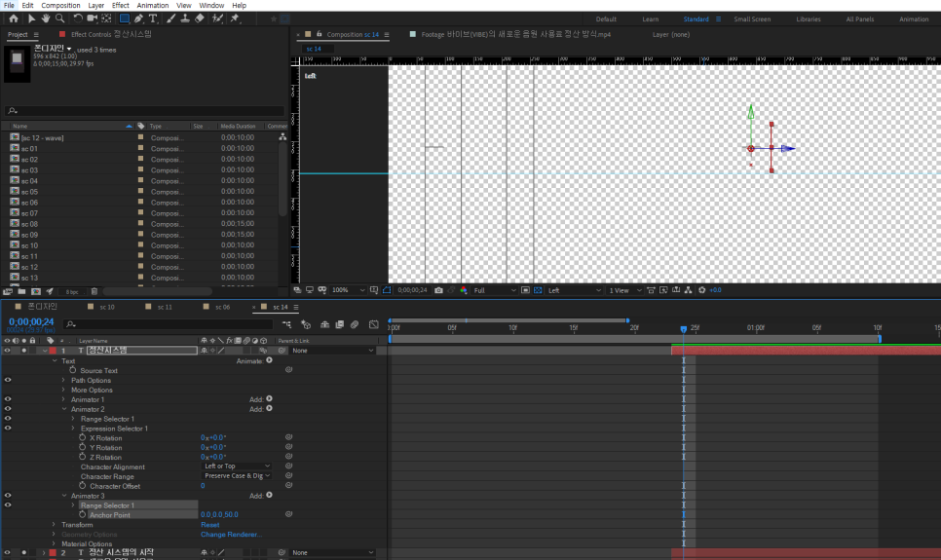Open the 1 View layout dropdown
Viewport: 941px width, 560px height.
point(624,290)
